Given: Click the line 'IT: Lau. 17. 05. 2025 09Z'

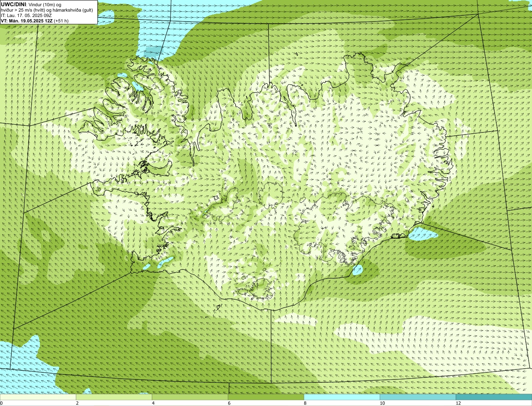Looking at the screenshot, I should [27, 15].
